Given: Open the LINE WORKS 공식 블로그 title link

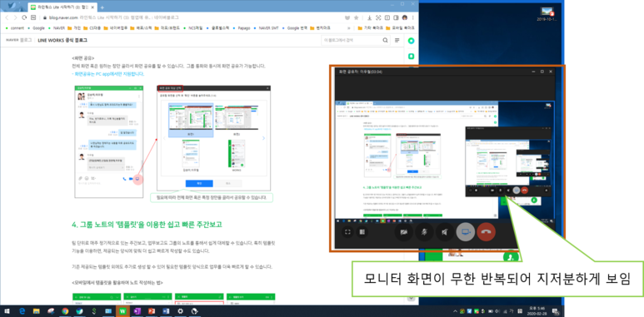Looking at the screenshot, I should [62, 40].
